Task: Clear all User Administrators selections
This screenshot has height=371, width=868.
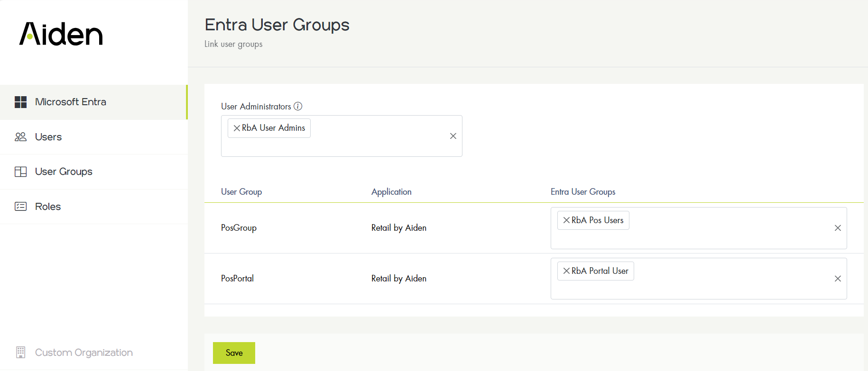Action: 453,136
